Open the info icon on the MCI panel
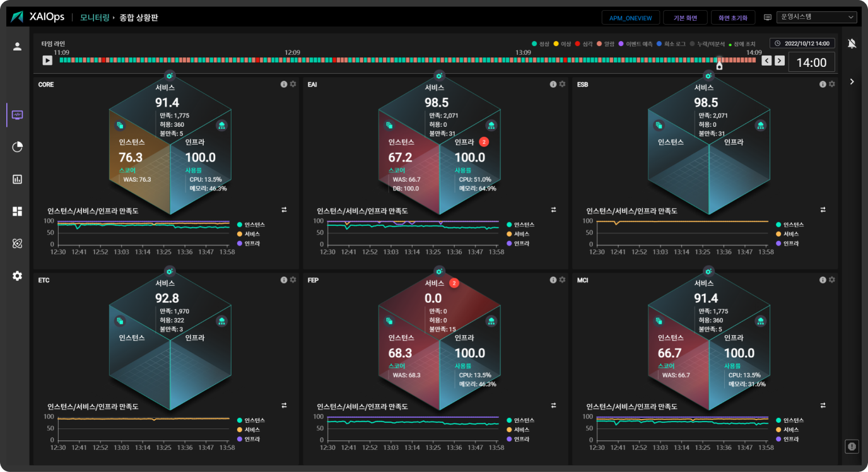868x472 pixels. (x=823, y=280)
